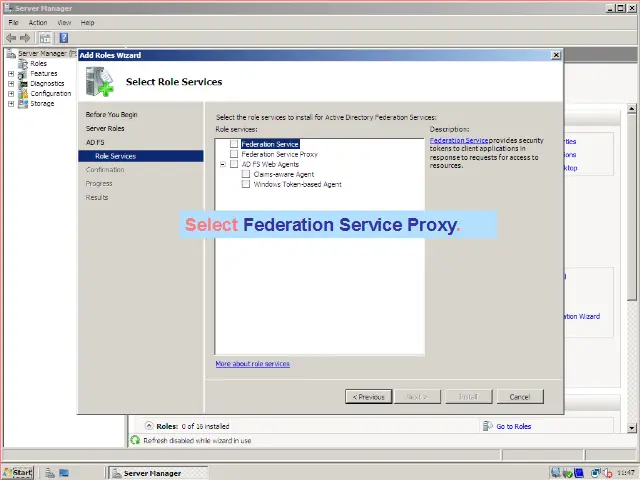This screenshot has height=480, width=640.
Task: Select the Features icon in the tree
Action: tap(23, 74)
